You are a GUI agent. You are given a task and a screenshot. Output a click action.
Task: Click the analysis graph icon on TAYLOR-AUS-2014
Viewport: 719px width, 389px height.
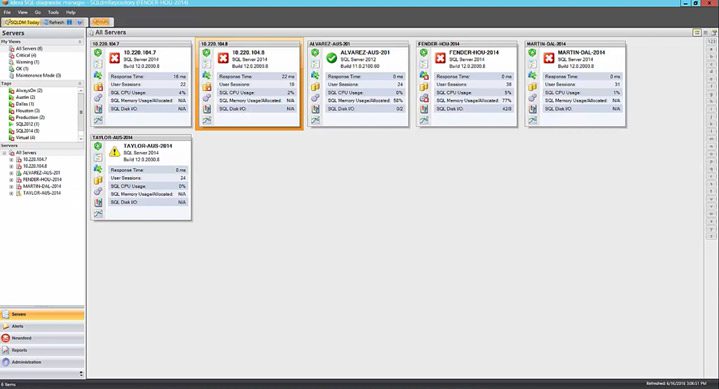[x=98, y=214]
